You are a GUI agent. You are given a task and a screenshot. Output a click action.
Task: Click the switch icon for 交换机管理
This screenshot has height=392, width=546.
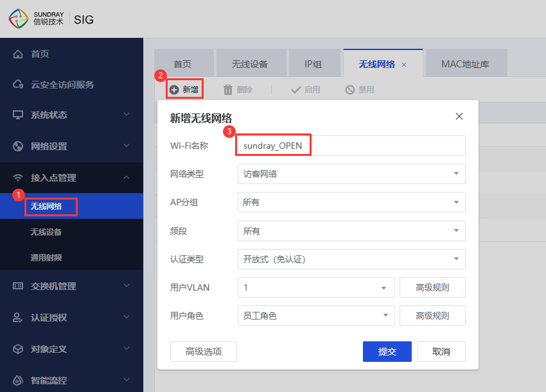pyautogui.click(x=18, y=286)
